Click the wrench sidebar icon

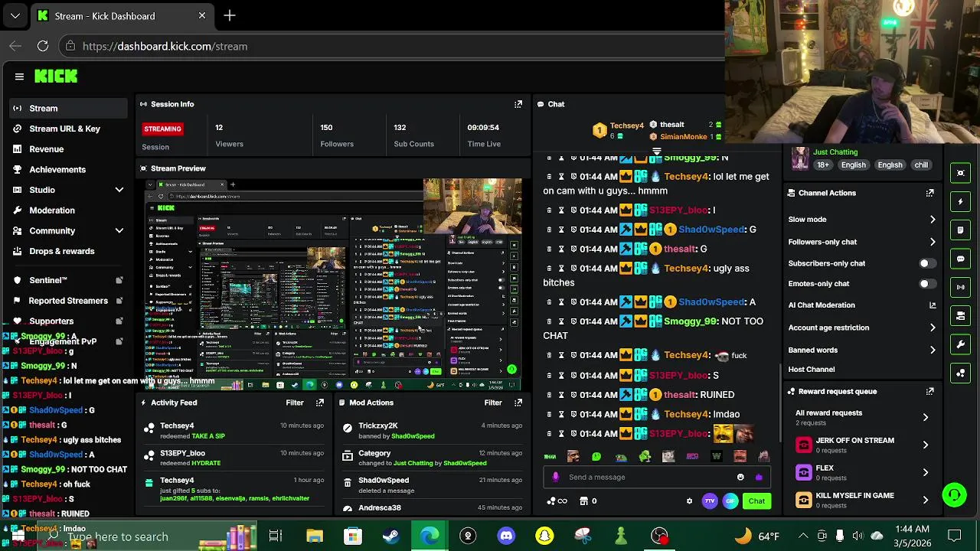pos(961,344)
